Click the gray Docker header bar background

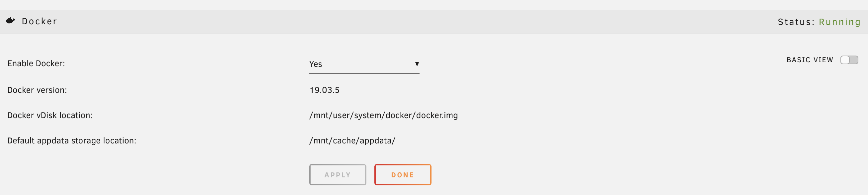pyautogui.click(x=418, y=22)
